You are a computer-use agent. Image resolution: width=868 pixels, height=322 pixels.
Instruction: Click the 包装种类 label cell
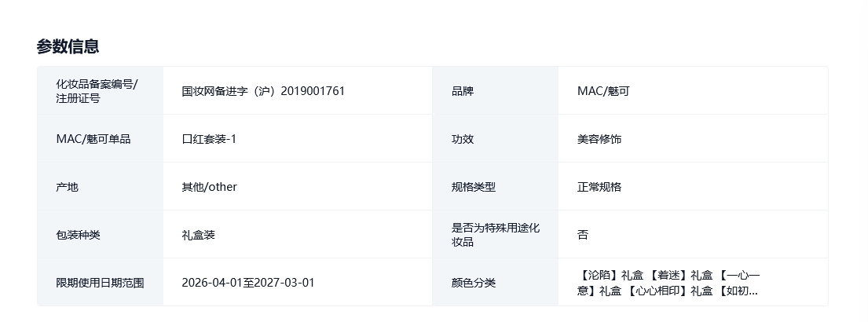click(x=79, y=235)
